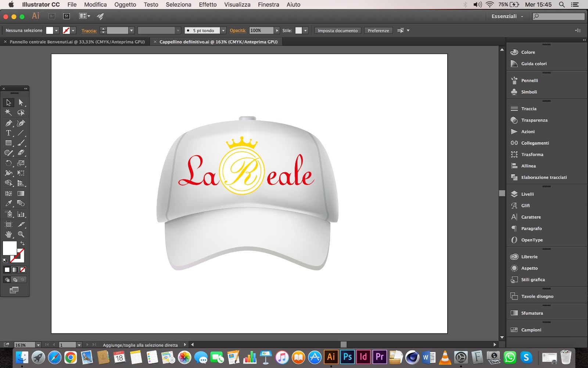Select the Rotate tool
The width and height of the screenshot is (588, 368).
[x=8, y=163]
